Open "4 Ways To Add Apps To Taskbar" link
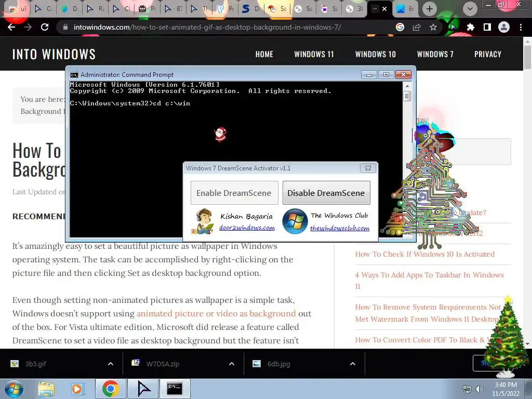The image size is (532, 399). point(430,280)
